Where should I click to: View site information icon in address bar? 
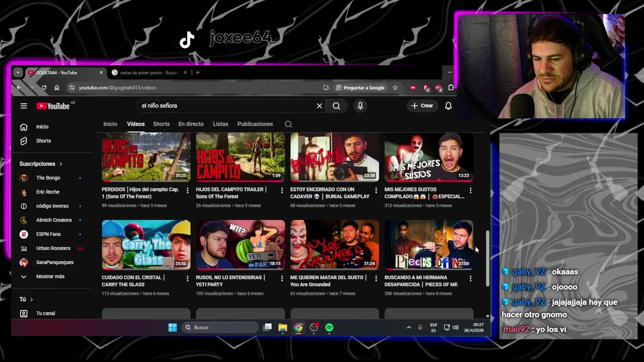[x=72, y=87]
